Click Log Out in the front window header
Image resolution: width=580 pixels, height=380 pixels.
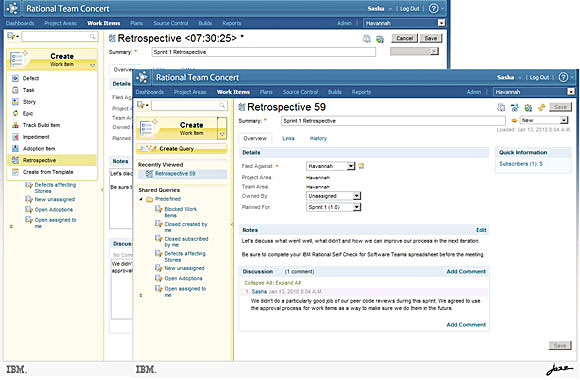539,77
